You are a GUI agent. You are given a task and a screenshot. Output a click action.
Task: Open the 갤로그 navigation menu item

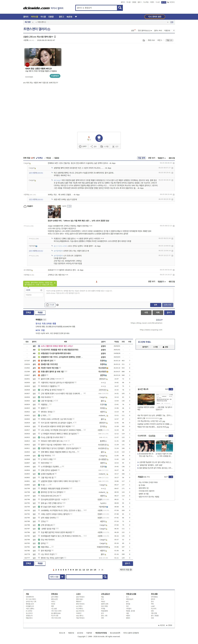(61, 17)
